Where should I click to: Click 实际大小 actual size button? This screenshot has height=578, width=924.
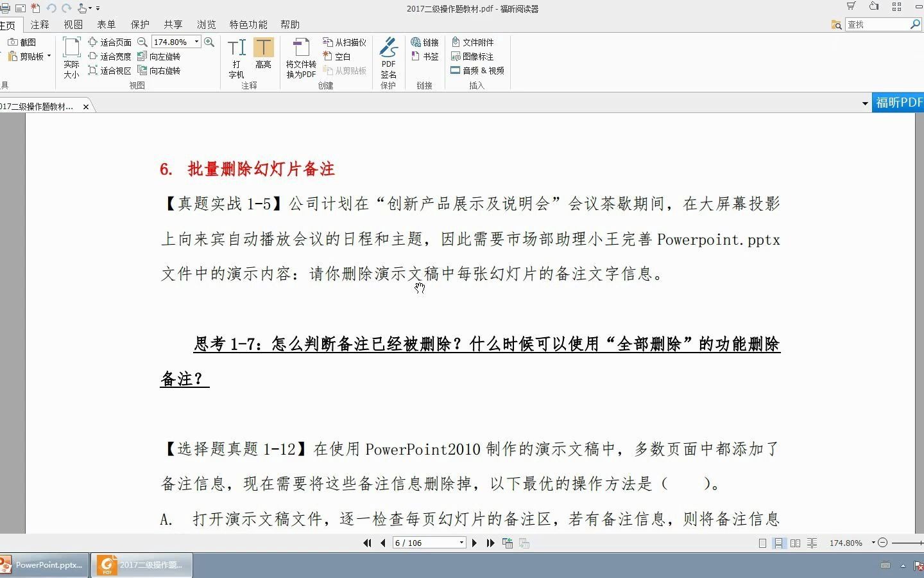pos(71,58)
